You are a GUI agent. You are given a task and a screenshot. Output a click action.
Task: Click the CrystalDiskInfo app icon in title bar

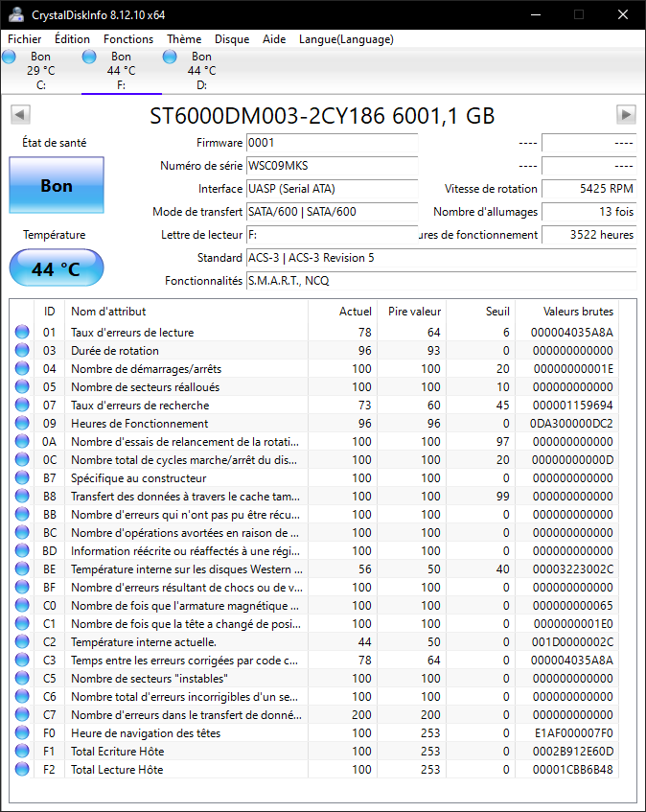click(x=14, y=14)
